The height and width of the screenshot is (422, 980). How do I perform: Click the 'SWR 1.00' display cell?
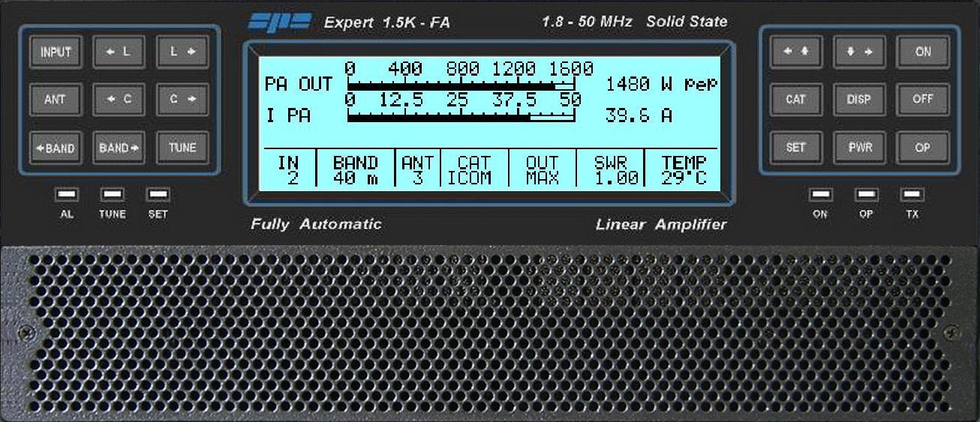610,169
